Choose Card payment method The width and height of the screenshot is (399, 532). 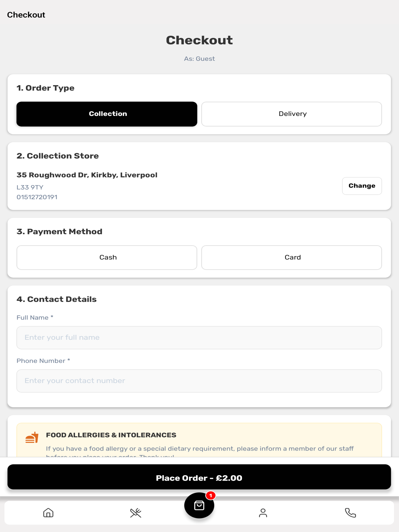tap(291, 257)
